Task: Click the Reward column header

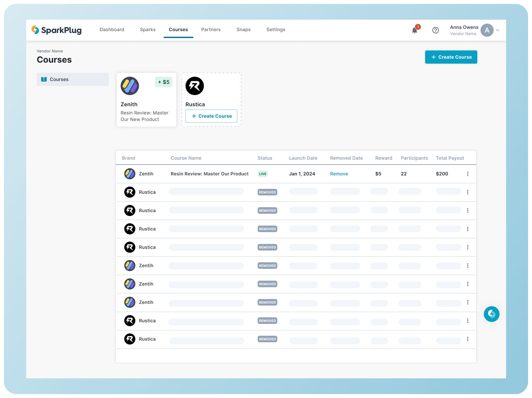Action: click(384, 158)
